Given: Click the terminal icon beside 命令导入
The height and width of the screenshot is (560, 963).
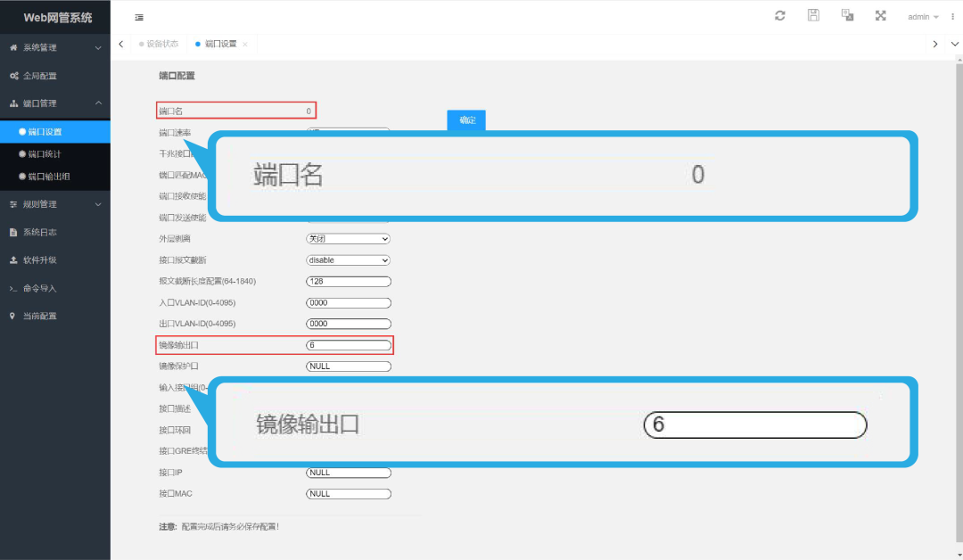Looking at the screenshot, I should (x=13, y=288).
